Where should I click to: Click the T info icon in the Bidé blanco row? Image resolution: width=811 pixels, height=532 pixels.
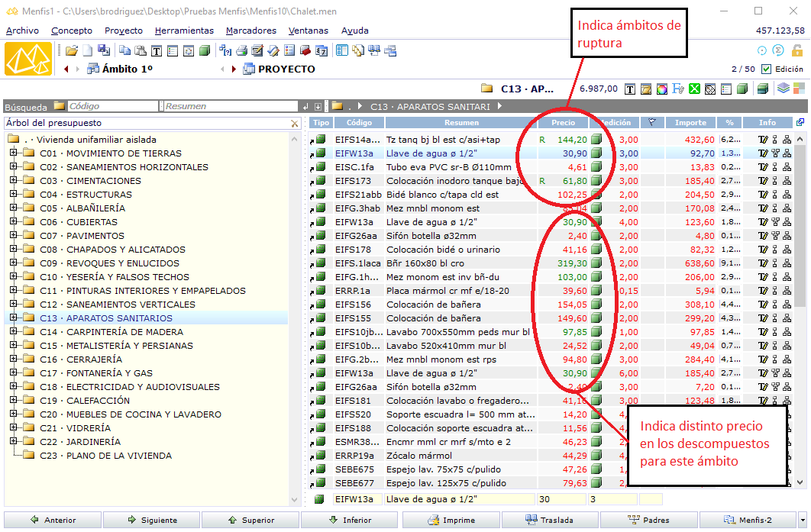click(763, 195)
